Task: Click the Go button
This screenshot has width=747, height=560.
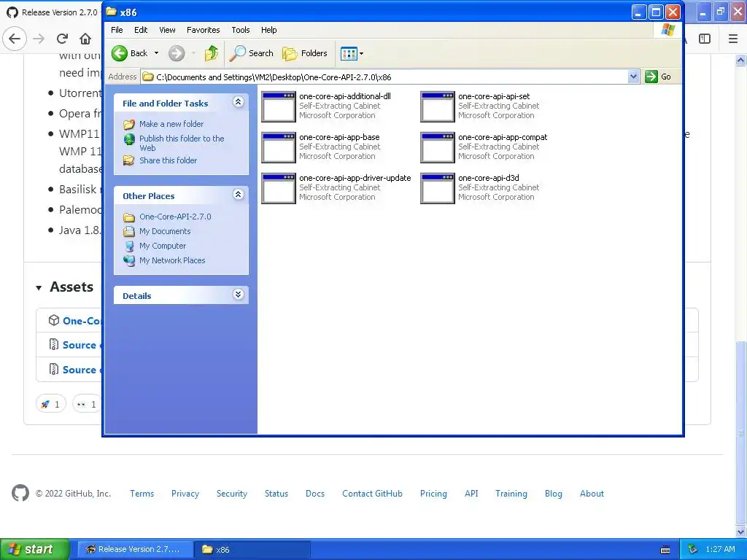Action: click(658, 77)
